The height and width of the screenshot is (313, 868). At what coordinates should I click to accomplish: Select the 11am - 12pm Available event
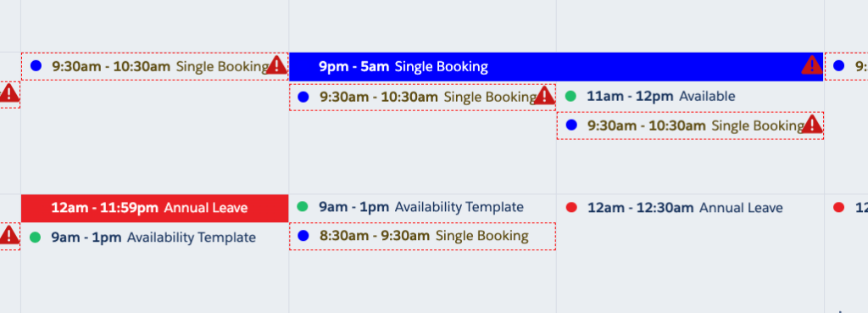tap(690, 97)
